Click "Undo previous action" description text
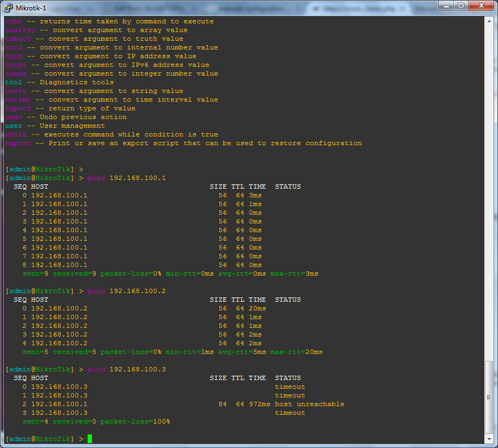 tap(83, 117)
